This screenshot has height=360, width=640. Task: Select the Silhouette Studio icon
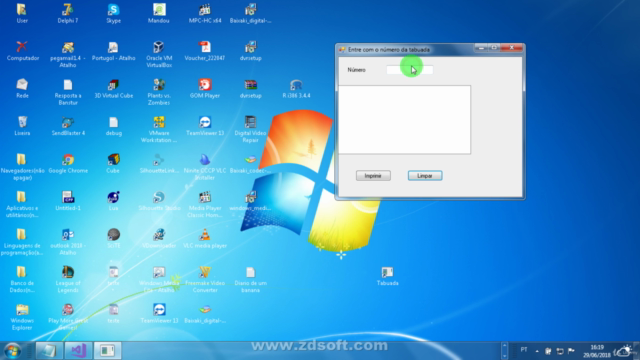tap(159, 201)
